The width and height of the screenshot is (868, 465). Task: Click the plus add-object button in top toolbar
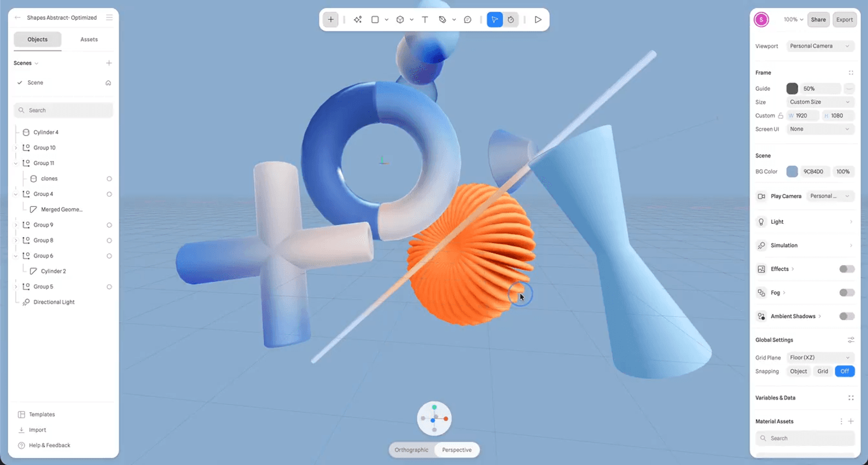(x=331, y=20)
